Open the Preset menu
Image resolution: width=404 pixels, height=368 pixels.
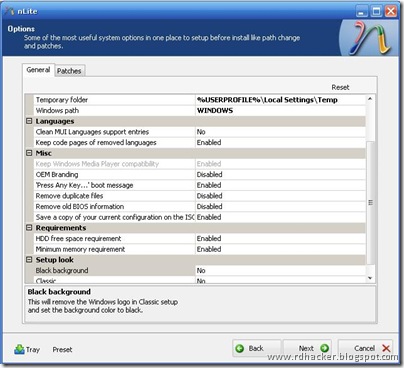pos(62,350)
